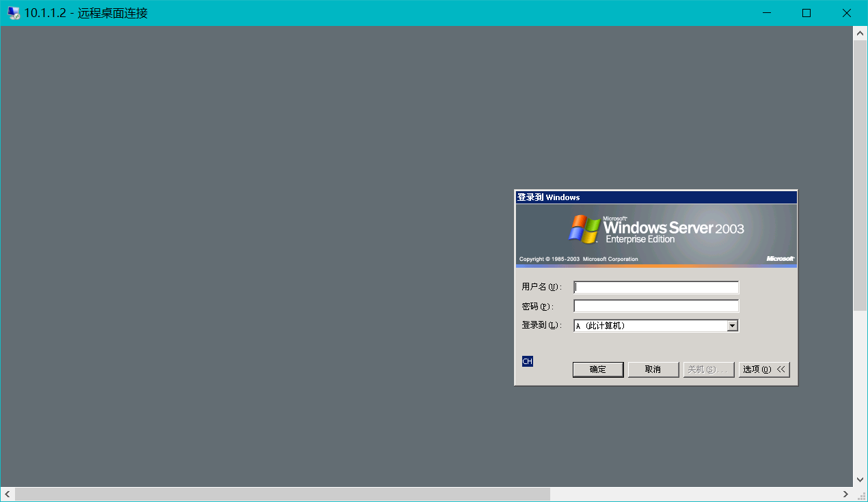868x502 pixels.
Task: Click the vertical scrollbar thumb
Action: coord(860,175)
